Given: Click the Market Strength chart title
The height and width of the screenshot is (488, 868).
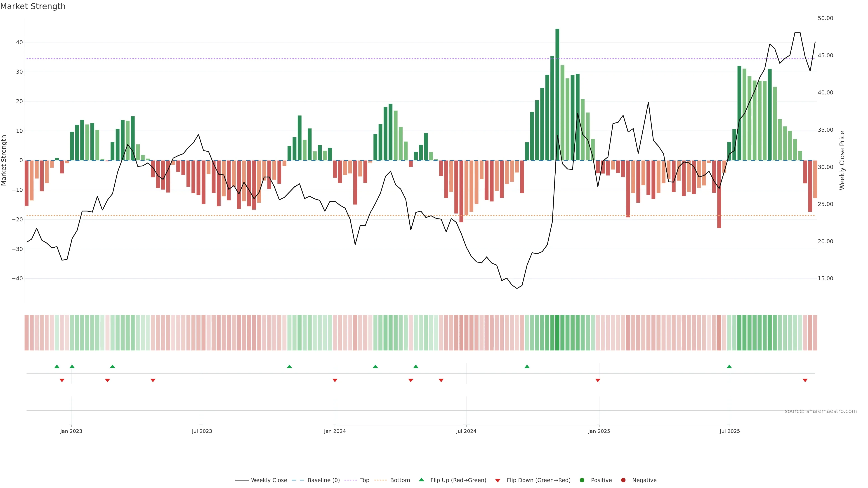Looking at the screenshot, I should 33,6.
